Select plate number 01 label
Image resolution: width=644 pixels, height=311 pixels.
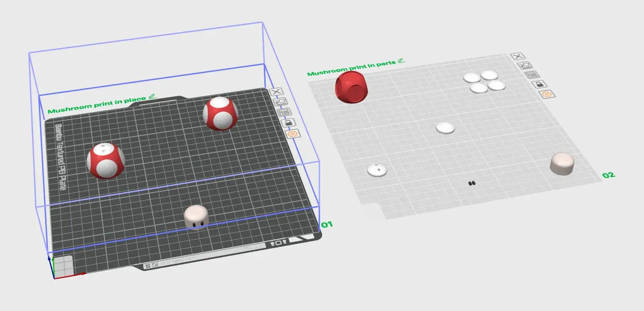(x=328, y=224)
